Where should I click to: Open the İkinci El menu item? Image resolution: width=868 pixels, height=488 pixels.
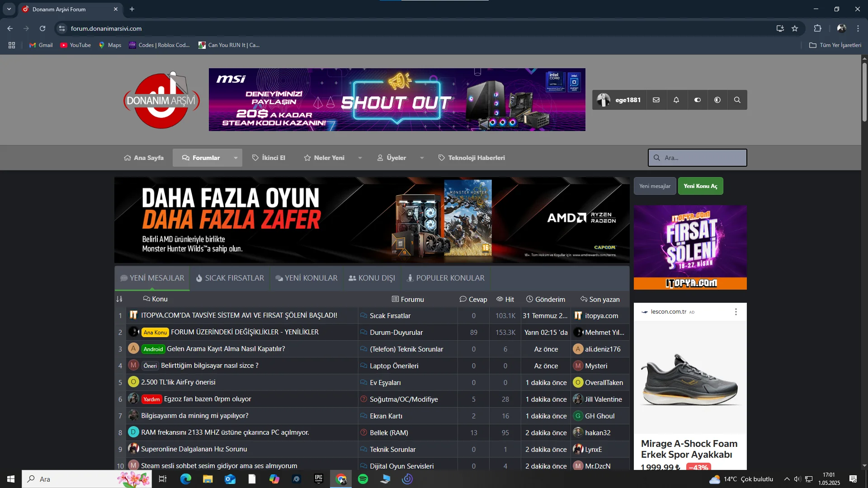click(269, 158)
